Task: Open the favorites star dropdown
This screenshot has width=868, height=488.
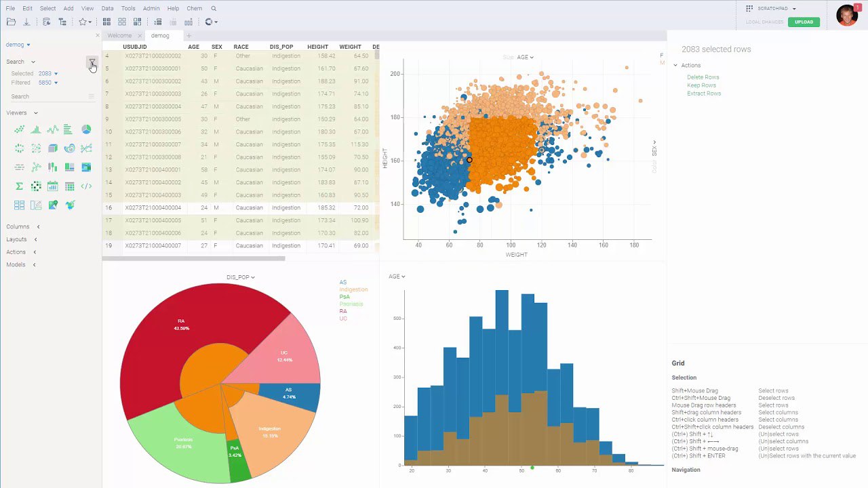Action: click(x=85, y=22)
